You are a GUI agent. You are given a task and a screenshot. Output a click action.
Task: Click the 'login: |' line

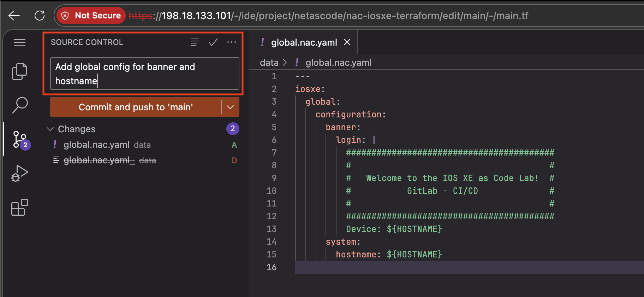[x=356, y=140]
